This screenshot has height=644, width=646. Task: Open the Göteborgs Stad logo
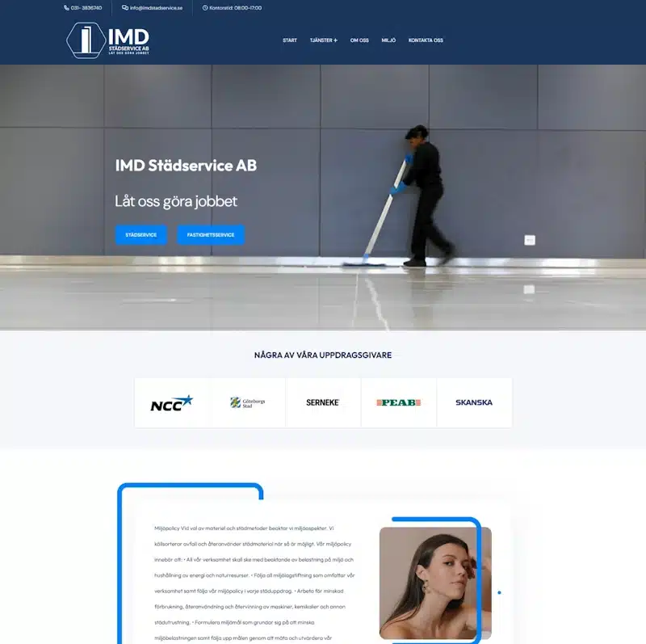click(248, 402)
